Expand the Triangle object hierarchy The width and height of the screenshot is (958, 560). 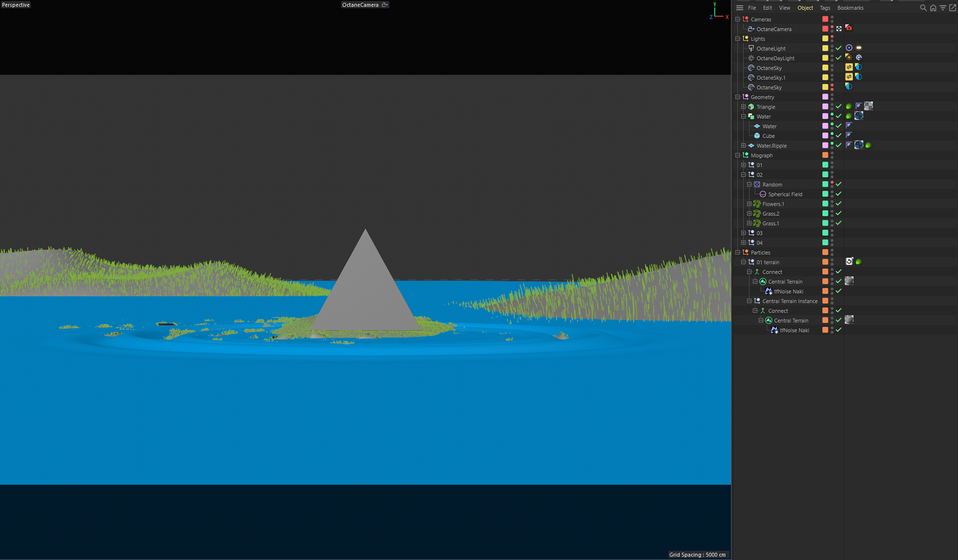(743, 107)
